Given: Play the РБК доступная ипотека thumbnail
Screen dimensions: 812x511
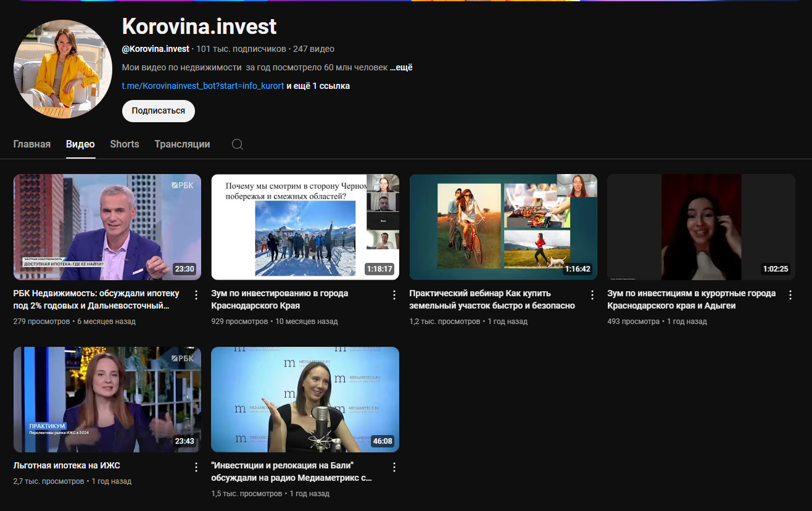Looking at the screenshot, I should 107,227.
